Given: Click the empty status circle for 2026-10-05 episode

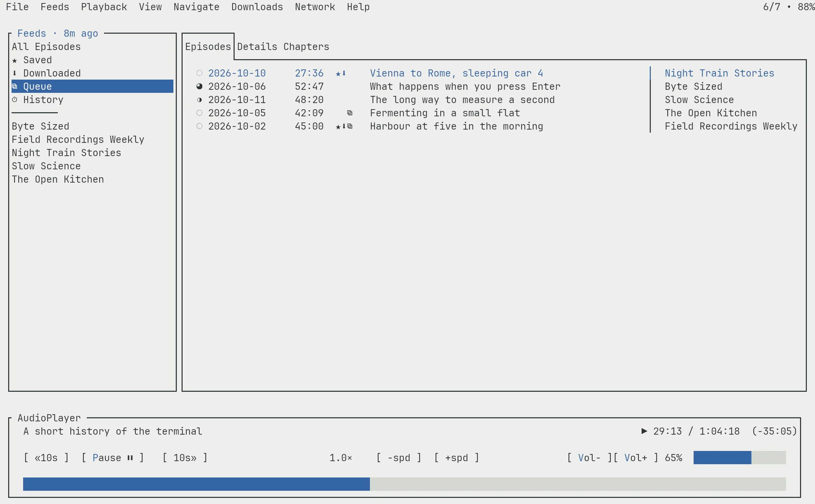Looking at the screenshot, I should pyautogui.click(x=200, y=113).
